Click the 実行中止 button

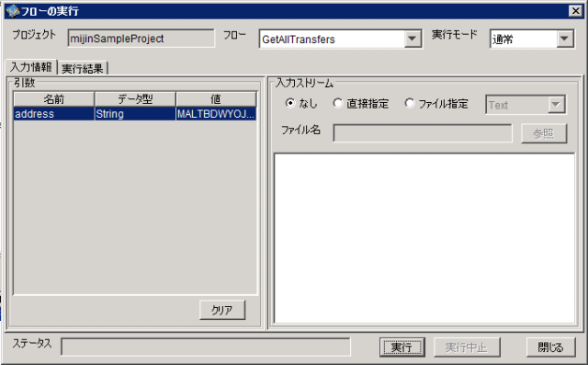tap(467, 347)
